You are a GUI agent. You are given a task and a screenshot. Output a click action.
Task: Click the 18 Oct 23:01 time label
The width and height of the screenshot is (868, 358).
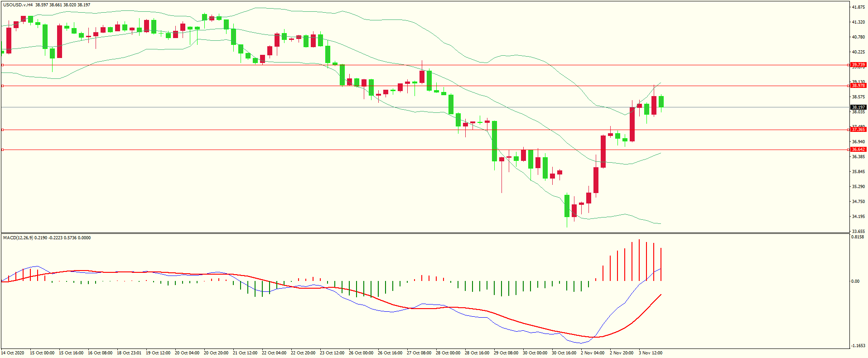(x=129, y=353)
